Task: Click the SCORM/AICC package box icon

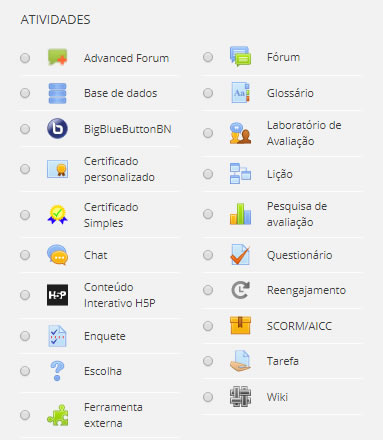Action: (x=240, y=326)
